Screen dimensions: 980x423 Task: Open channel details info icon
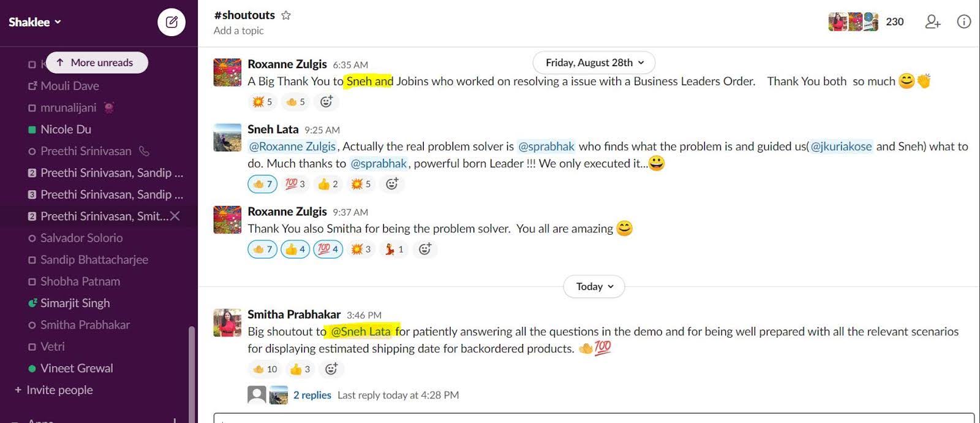[x=963, y=22]
